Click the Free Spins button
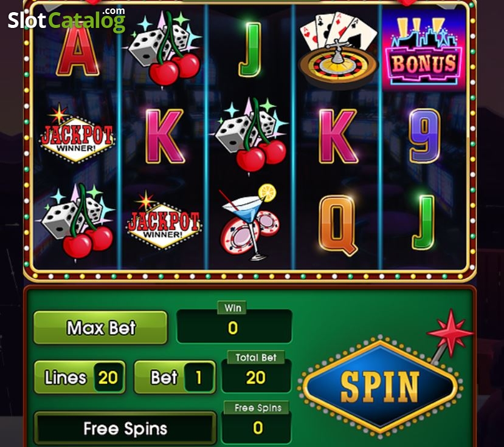This screenshot has width=504, height=447. click(x=125, y=428)
